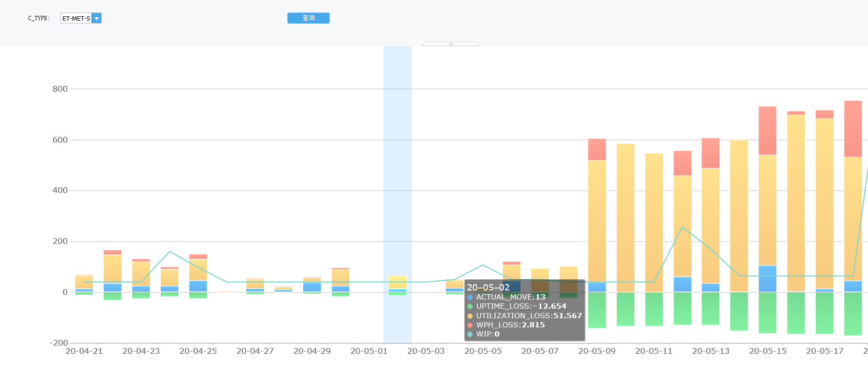Open the C_TYPE dropdown arrow

tap(96, 18)
